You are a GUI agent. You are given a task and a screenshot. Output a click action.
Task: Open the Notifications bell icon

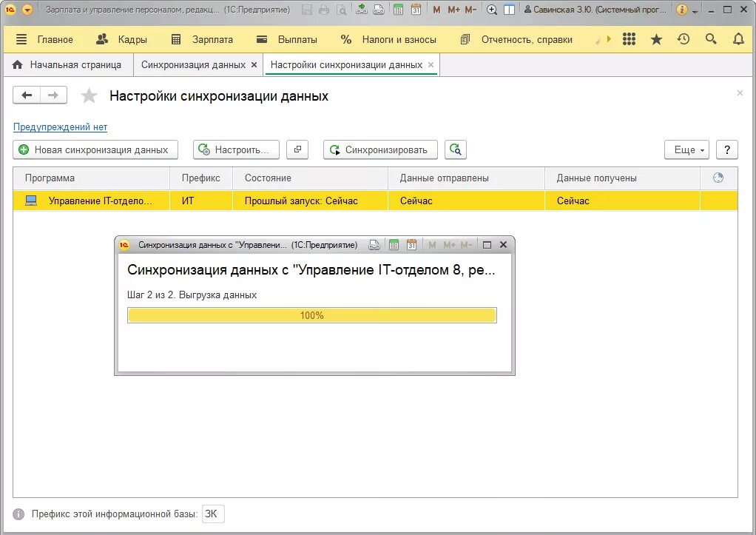pyautogui.click(x=738, y=39)
